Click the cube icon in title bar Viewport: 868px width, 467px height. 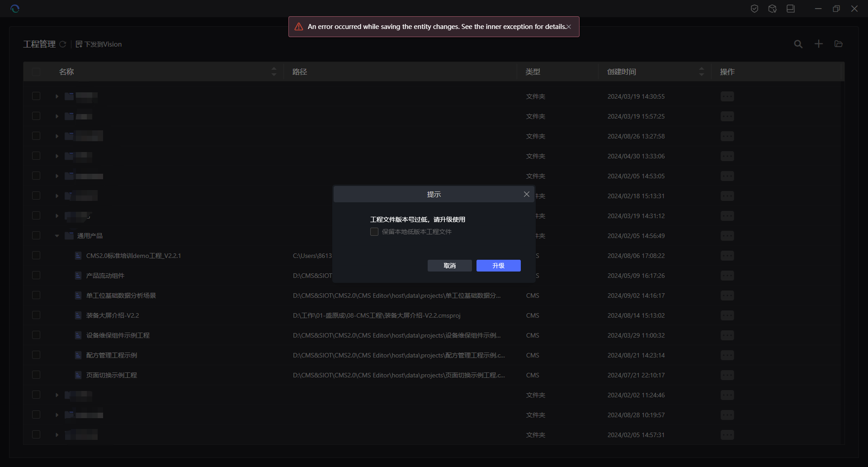[x=772, y=9]
